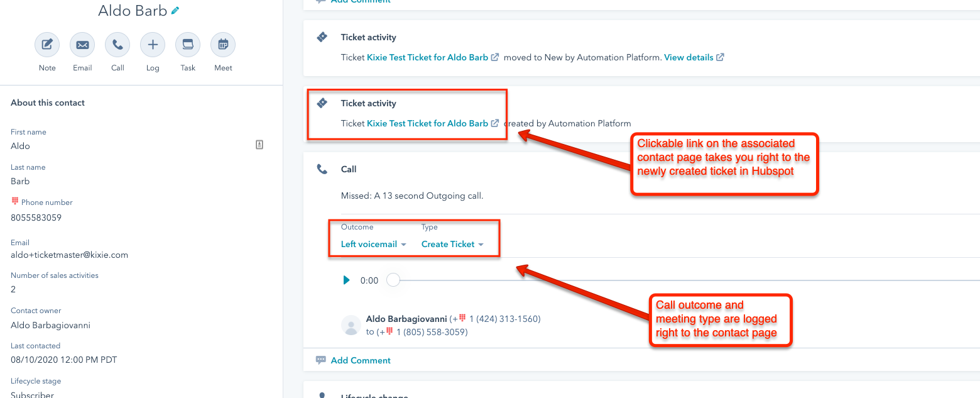This screenshot has width=980, height=398.
Task: Click the call timestamp '0:00'
Action: [369, 280]
